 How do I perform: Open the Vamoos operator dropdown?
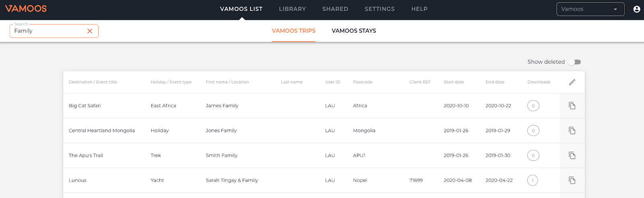590,9
